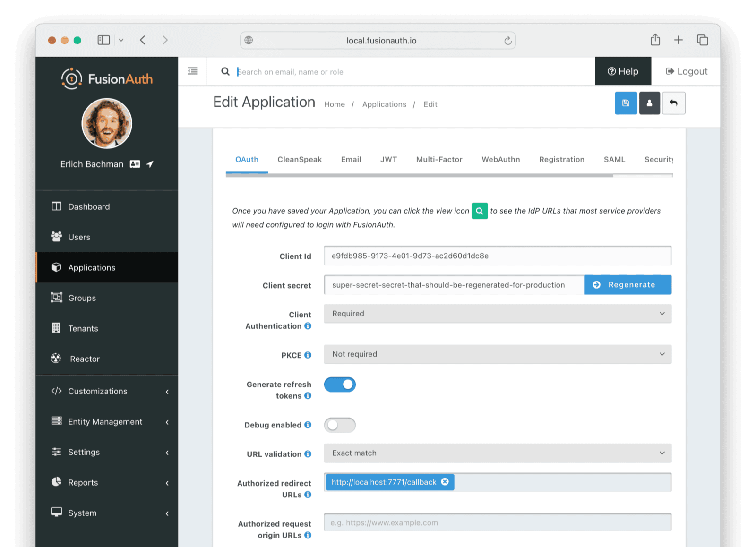
Task: Regenerate the client secret
Action: [627, 285]
